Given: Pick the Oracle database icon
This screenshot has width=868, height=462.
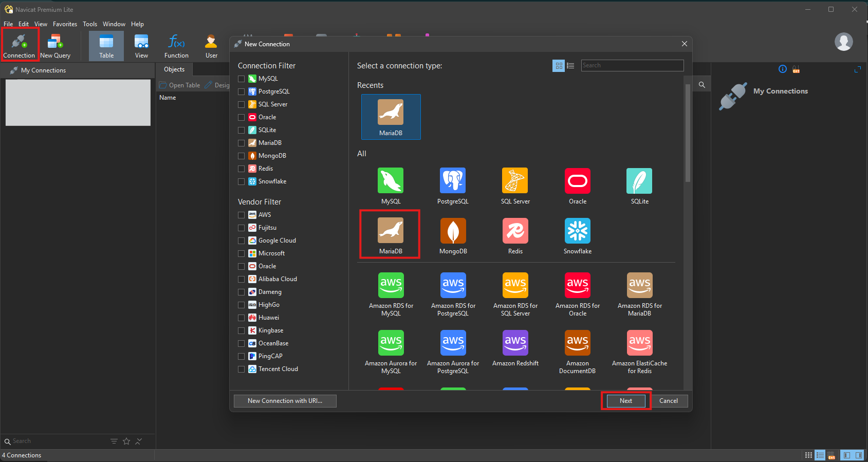Looking at the screenshot, I should (577, 181).
